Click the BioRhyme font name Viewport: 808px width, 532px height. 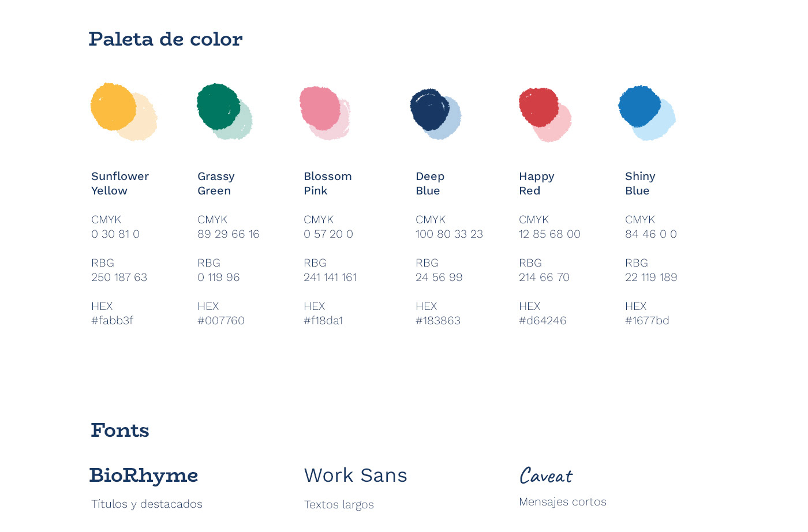tap(144, 475)
